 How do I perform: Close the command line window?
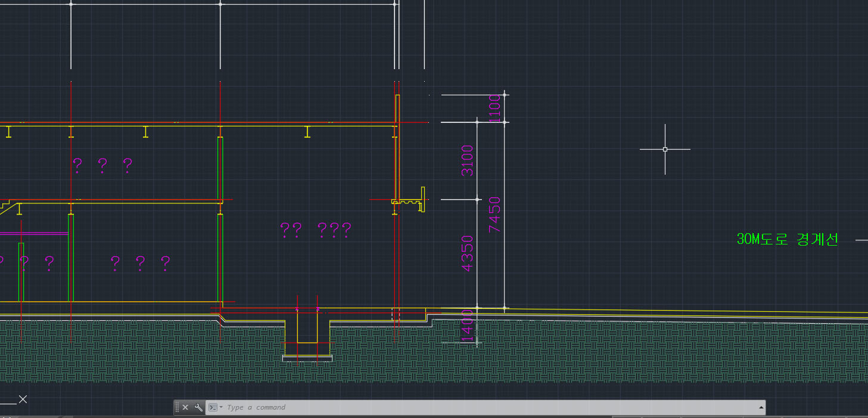pos(185,407)
